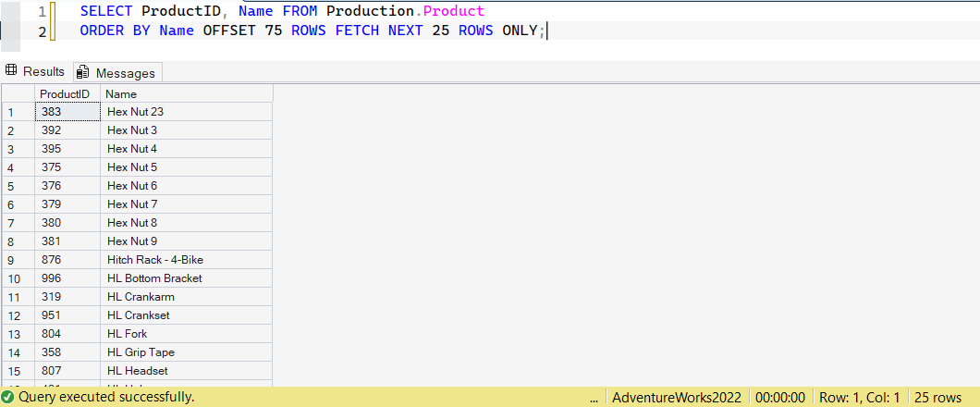Select cell with ProductID 951
Screen dimensions: 980x407
67,315
